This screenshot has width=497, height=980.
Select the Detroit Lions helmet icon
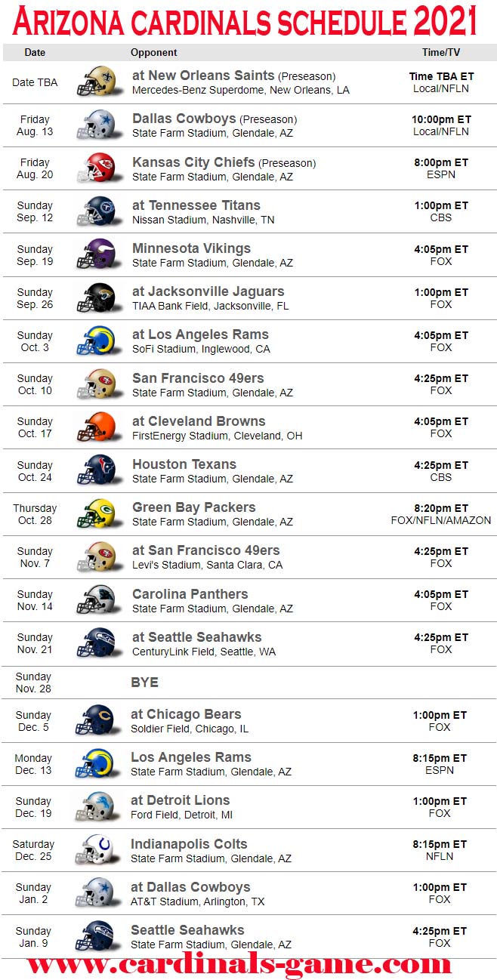94,806
